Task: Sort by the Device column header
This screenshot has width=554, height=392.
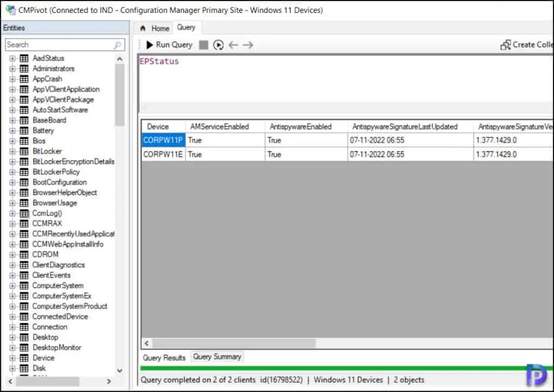Action: pos(163,127)
